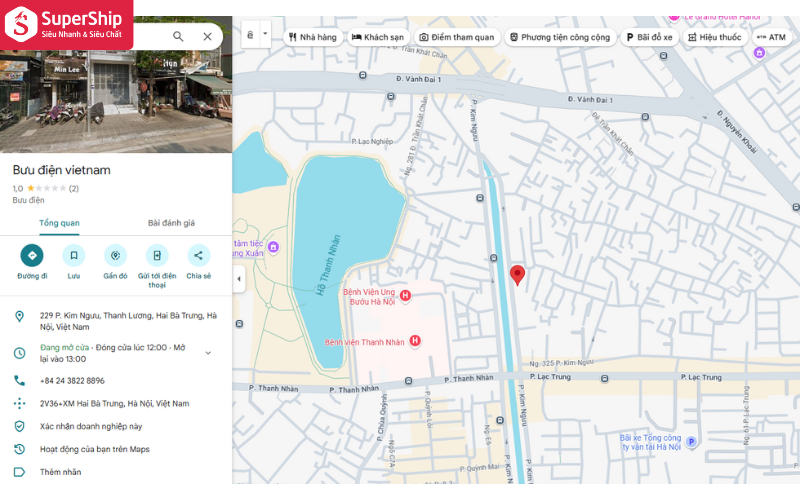800x500 pixels.
Task: Open the dropdown next to print icon
Action: coord(265,34)
